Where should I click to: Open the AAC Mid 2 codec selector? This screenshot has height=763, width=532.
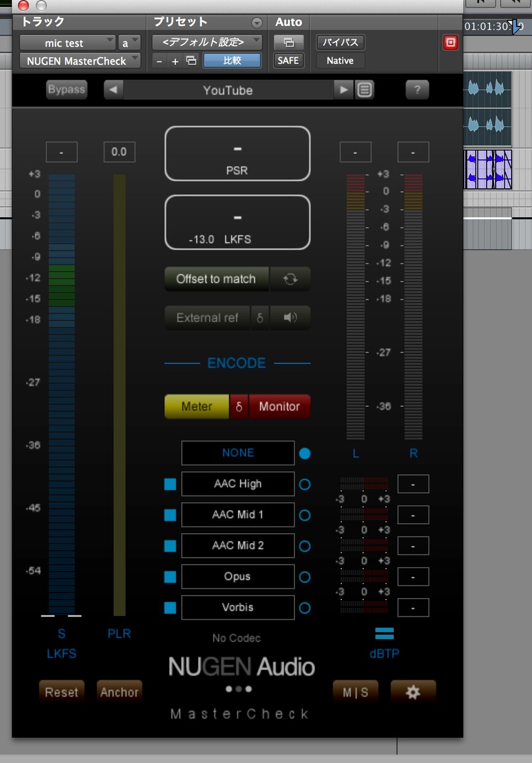click(238, 545)
